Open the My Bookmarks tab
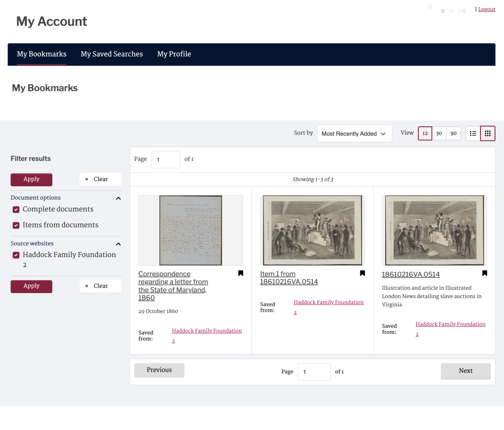The width and height of the screenshot is (504, 430). pyautogui.click(x=42, y=54)
